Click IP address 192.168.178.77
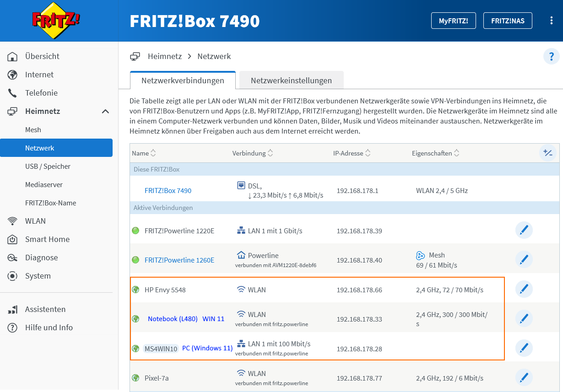The image size is (563, 392). [x=359, y=378]
